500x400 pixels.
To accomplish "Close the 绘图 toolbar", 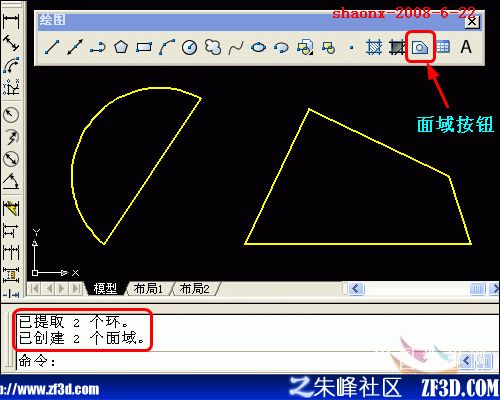I will tap(472, 22).
